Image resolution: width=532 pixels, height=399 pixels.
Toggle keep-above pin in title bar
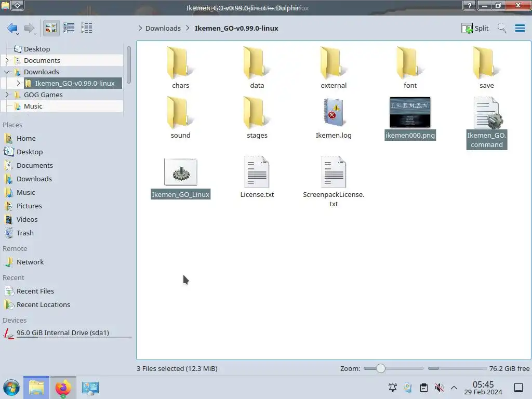[x=18, y=5]
